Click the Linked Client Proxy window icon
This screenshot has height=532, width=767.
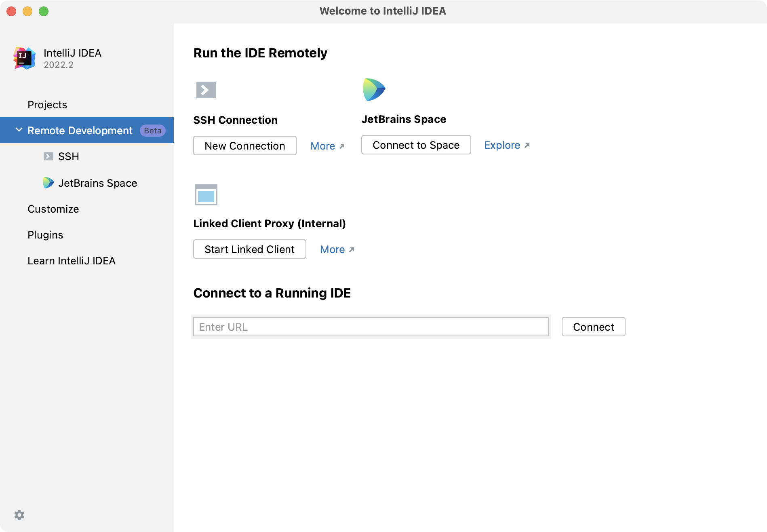[x=206, y=195]
